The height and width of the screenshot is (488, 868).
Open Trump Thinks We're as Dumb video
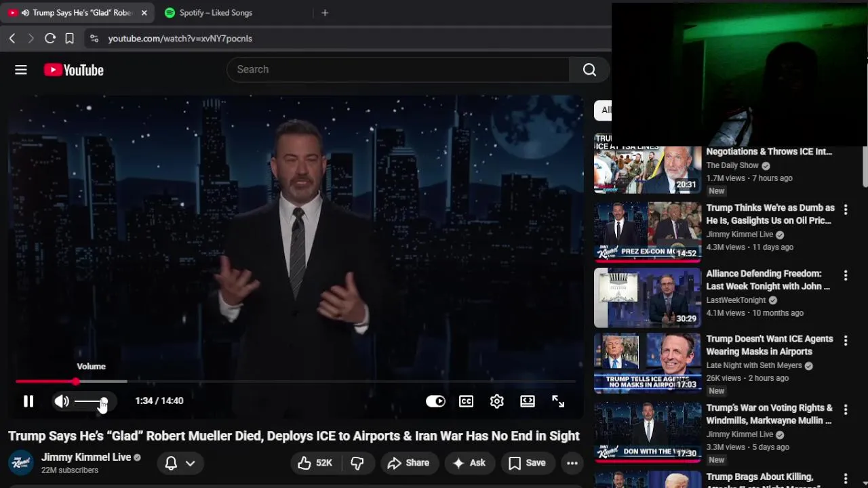pos(770,214)
